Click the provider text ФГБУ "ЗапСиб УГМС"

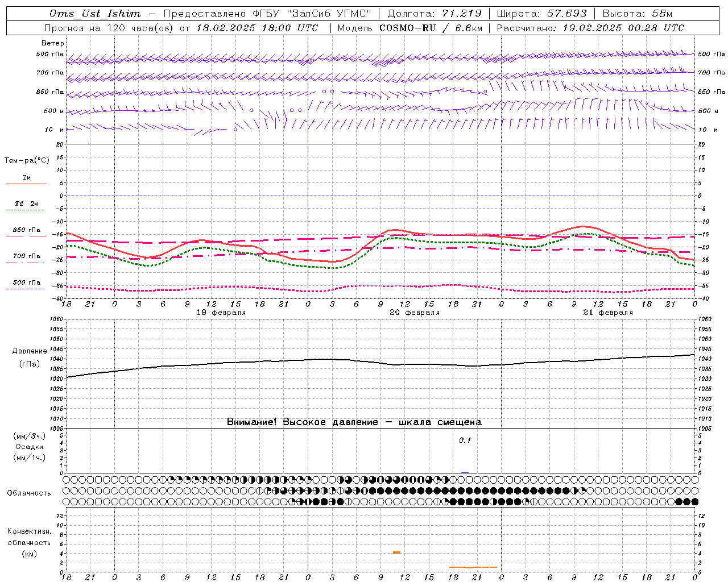point(311,14)
